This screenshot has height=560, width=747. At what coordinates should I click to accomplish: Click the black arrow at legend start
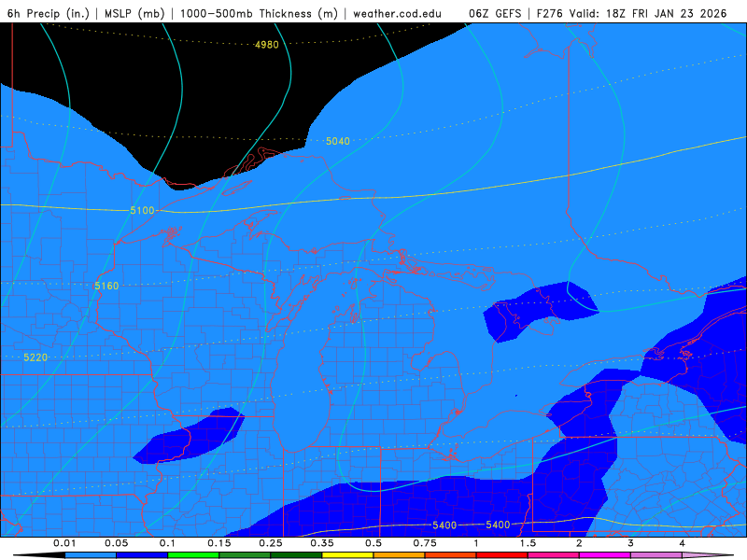(x=39, y=555)
